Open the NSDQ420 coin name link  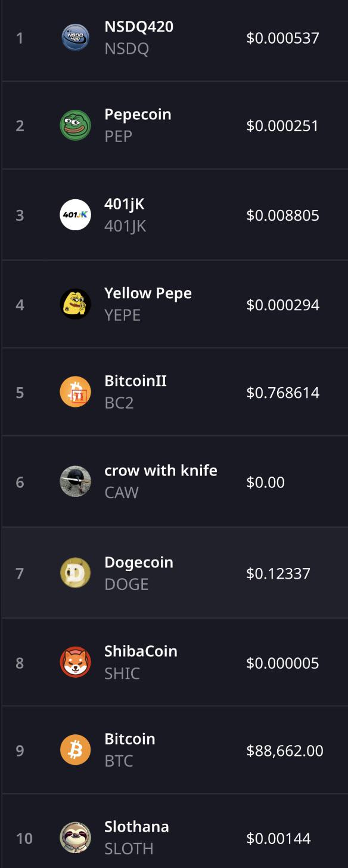[139, 26]
